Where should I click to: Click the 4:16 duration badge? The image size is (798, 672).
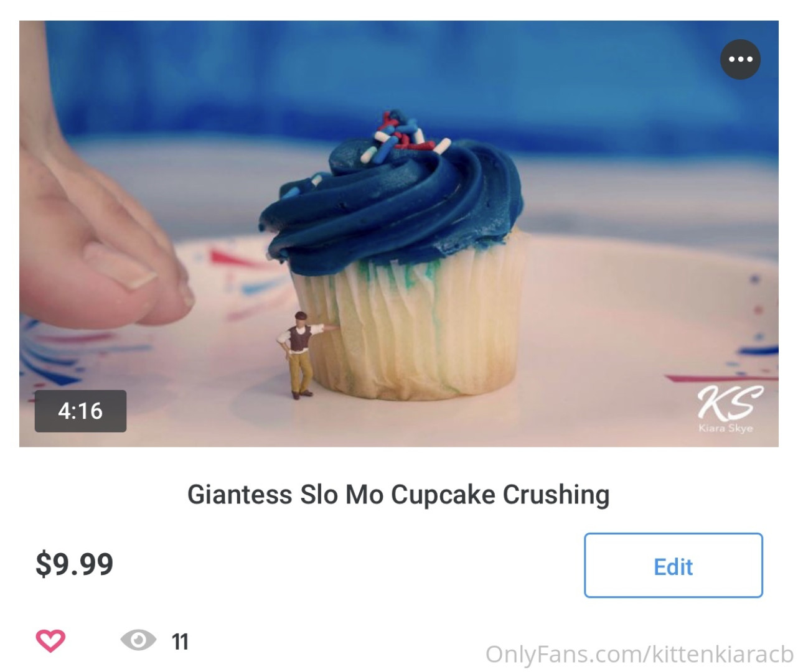(x=80, y=411)
